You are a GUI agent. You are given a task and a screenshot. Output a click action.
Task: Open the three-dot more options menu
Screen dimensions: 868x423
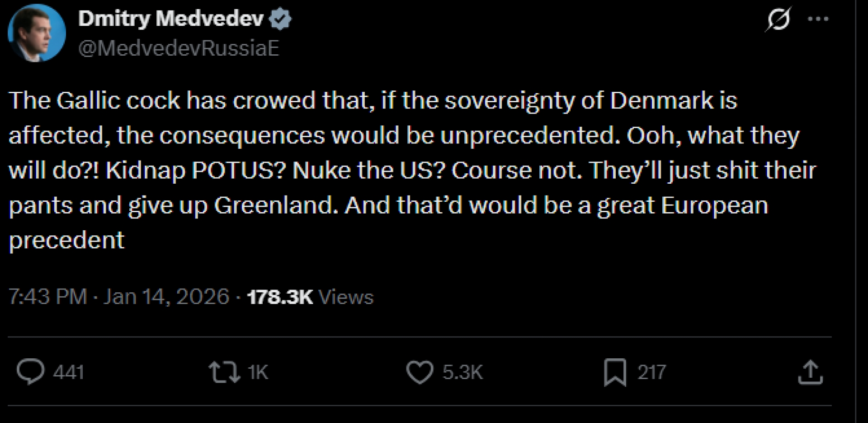818,19
